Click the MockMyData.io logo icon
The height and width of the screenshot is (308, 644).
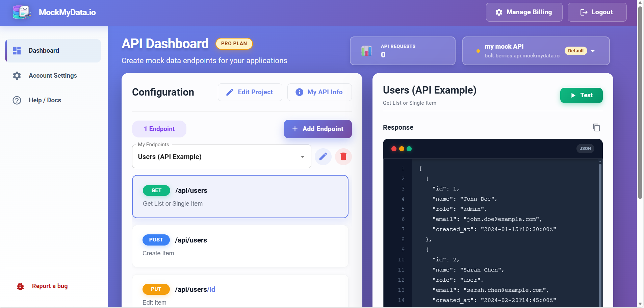(21, 12)
